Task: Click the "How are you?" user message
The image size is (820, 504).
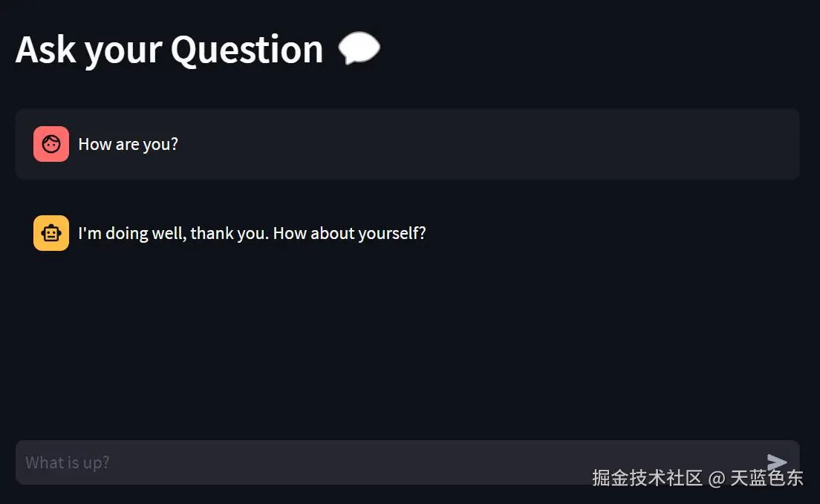Action: coord(128,144)
